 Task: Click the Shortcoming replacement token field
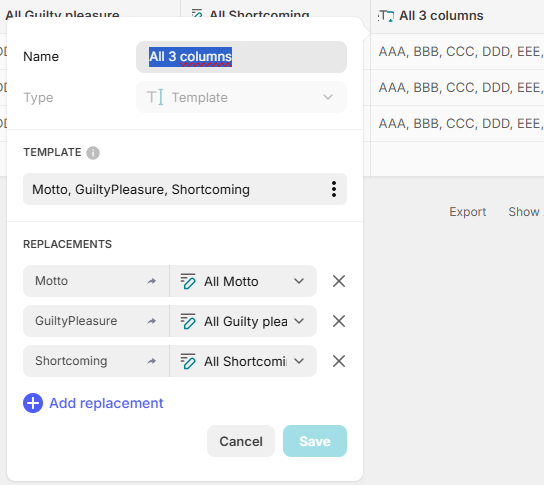pyautogui.click(x=96, y=361)
